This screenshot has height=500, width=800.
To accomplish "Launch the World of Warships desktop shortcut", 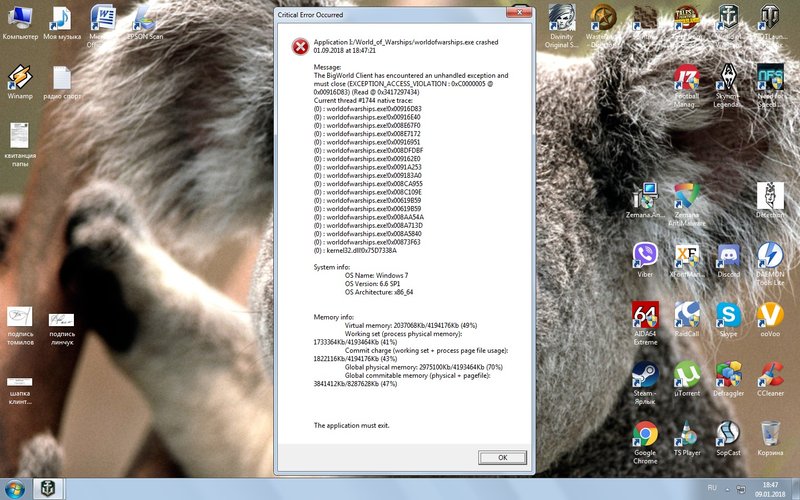I will 729,23.
